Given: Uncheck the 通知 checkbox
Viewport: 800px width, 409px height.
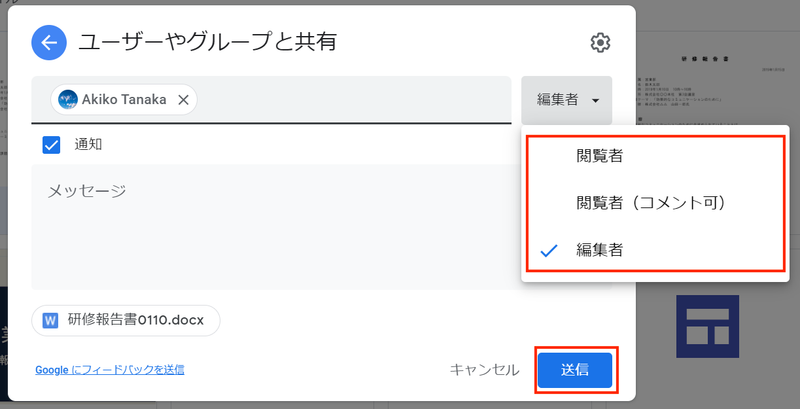Looking at the screenshot, I should pyautogui.click(x=51, y=145).
